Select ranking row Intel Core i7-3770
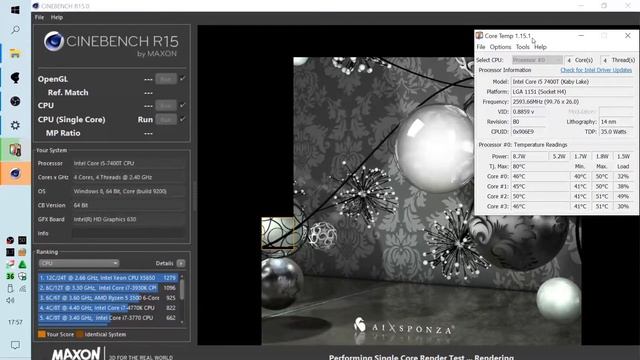Screen dimensions: 640x360 coord(108,318)
